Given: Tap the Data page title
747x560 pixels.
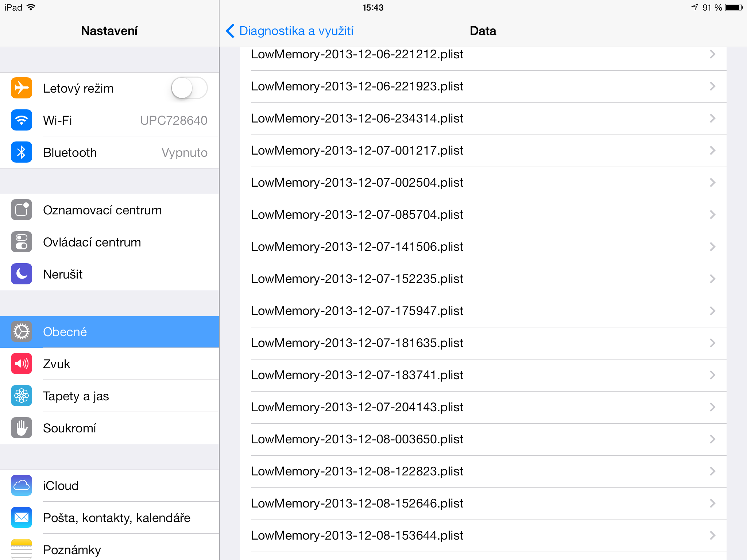Looking at the screenshot, I should pos(483,31).
